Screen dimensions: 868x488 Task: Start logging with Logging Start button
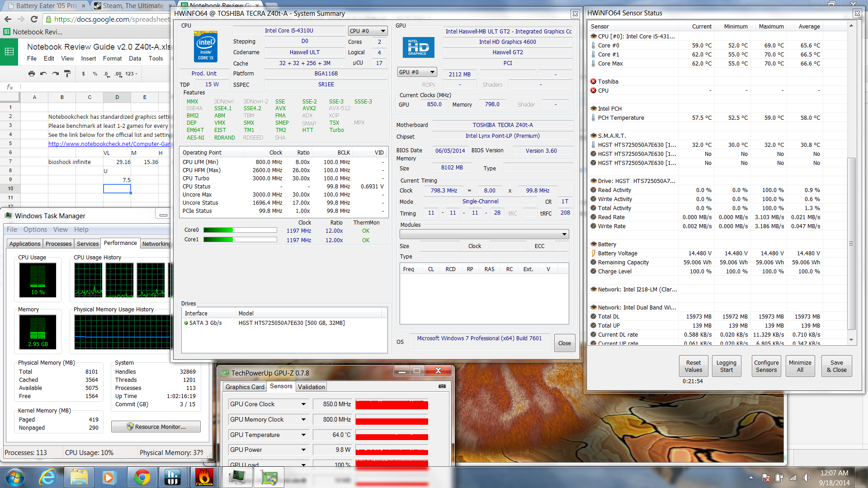(726, 366)
